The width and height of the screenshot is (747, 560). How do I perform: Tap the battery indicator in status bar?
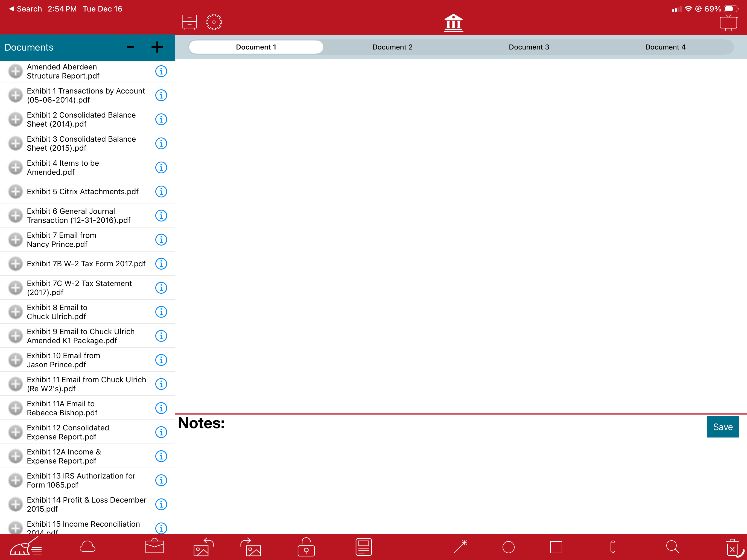coord(731,9)
